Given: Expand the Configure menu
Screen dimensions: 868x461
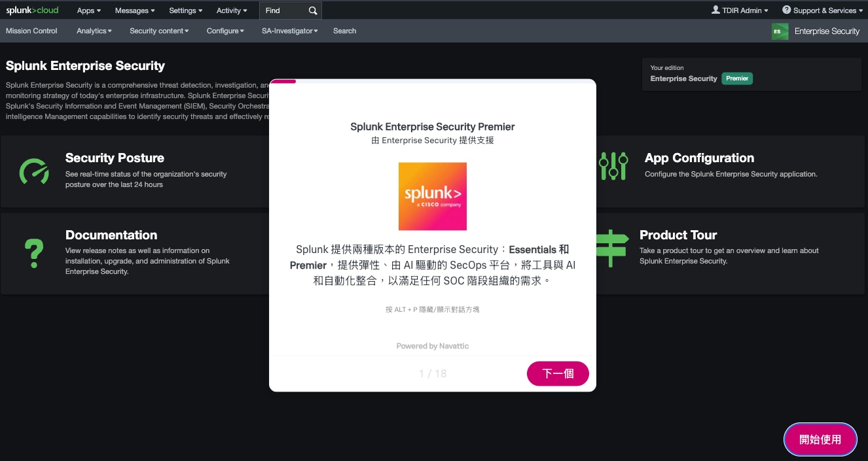Looking at the screenshot, I should 225,31.
